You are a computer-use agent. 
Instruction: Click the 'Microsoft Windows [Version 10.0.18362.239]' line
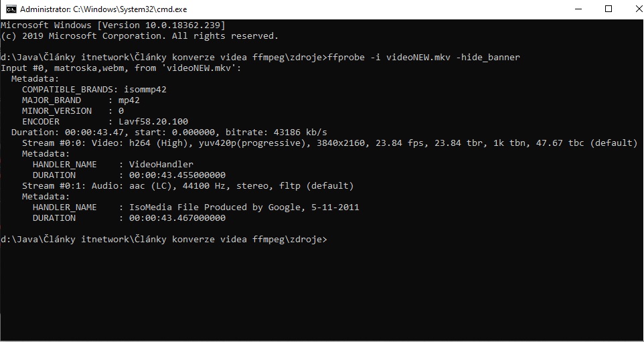click(108, 25)
